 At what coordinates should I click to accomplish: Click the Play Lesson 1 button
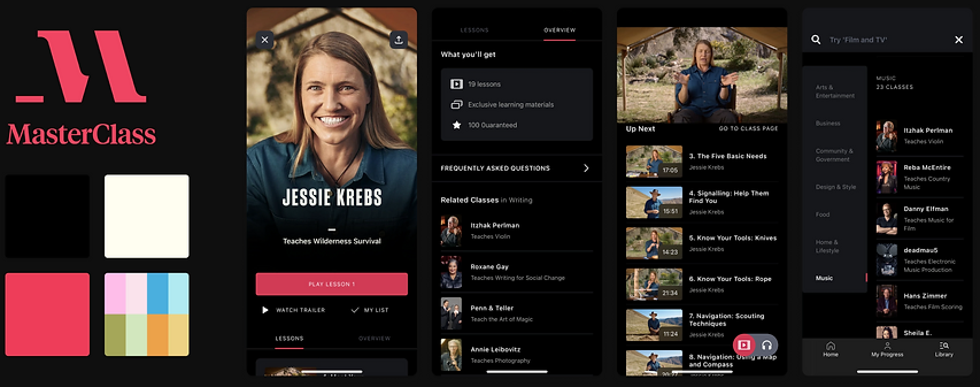click(331, 284)
